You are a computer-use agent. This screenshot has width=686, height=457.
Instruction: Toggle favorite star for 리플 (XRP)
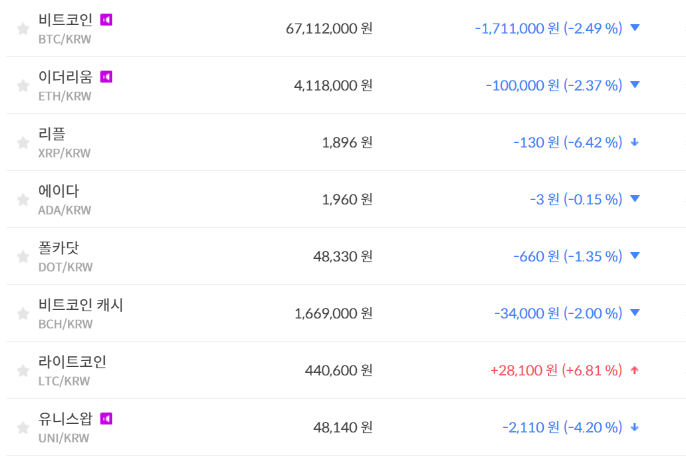click(x=23, y=143)
